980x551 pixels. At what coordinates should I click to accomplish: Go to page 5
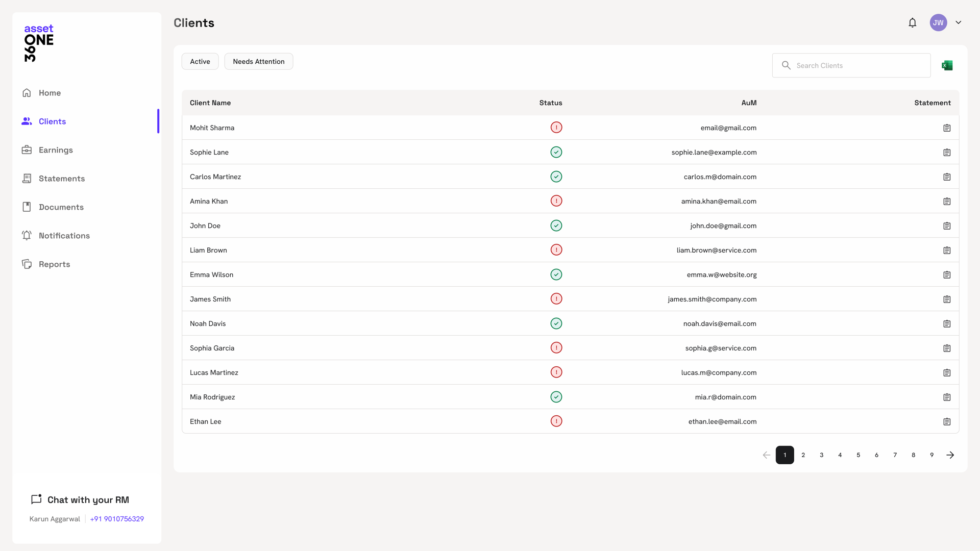click(858, 455)
